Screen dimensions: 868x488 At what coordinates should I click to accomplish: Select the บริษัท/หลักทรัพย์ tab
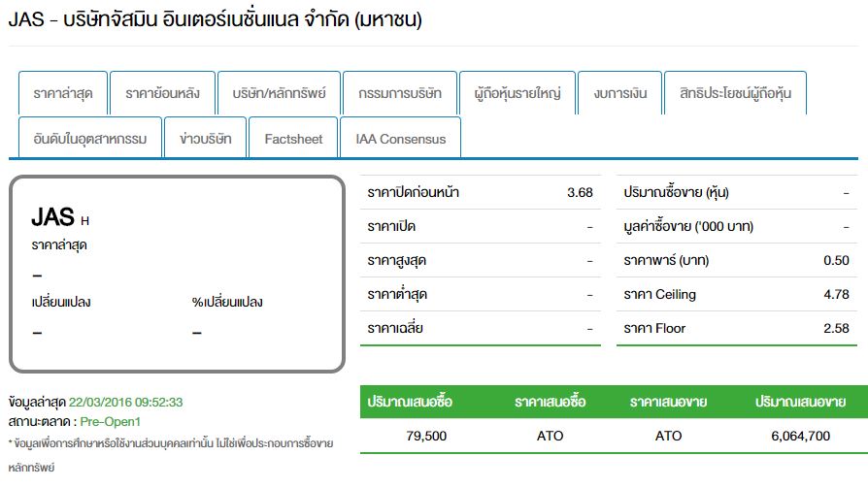pyautogui.click(x=279, y=93)
